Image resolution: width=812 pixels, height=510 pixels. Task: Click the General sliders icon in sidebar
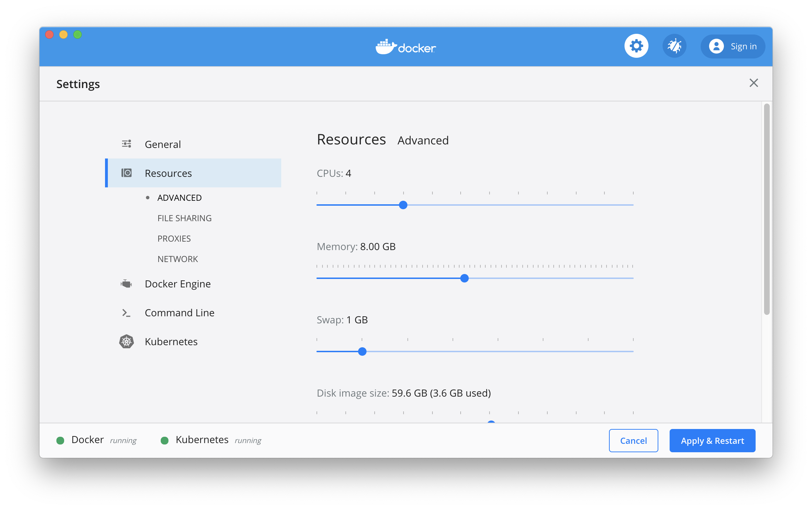pyautogui.click(x=127, y=144)
